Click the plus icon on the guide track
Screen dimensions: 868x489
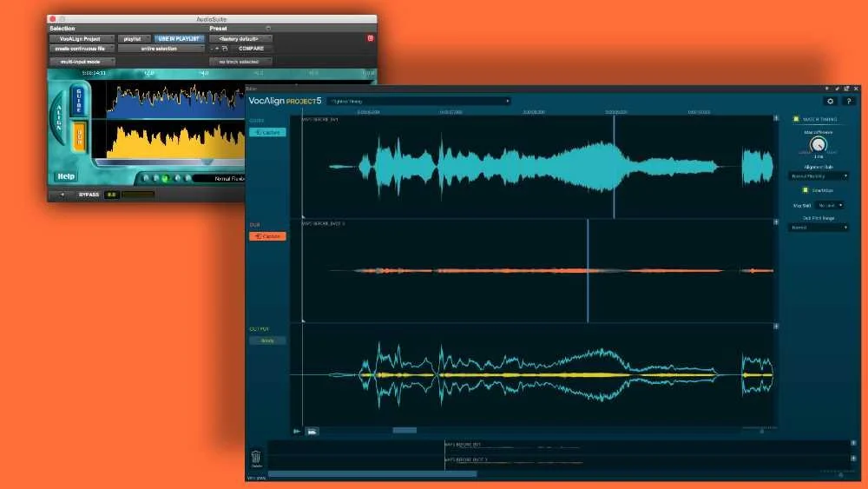pos(776,118)
